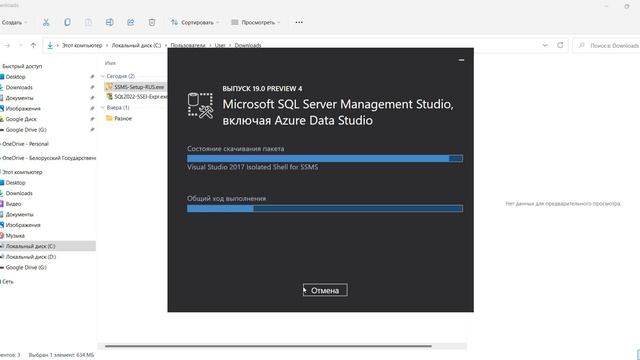Click the Cut scissors icon in Explorer toolbar
This screenshot has width=640, height=360.
(x=46, y=22)
